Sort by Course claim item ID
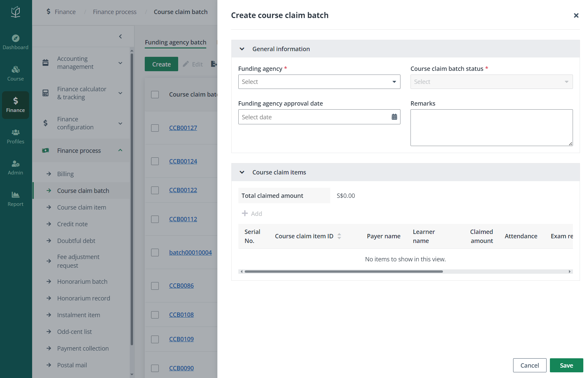The image size is (588, 378). pos(339,236)
